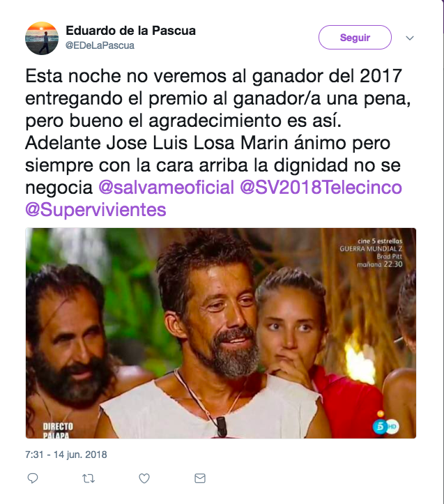Image resolution: width=444 pixels, height=504 pixels.
Task: Open the @SV2018Telecinco mention
Action: [321, 187]
